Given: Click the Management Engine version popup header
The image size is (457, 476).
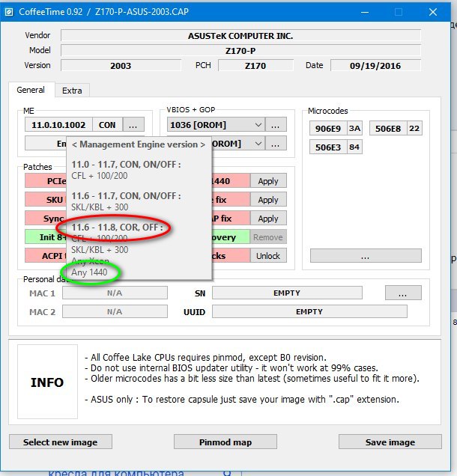Looking at the screenshot, I should click(139, 144).
